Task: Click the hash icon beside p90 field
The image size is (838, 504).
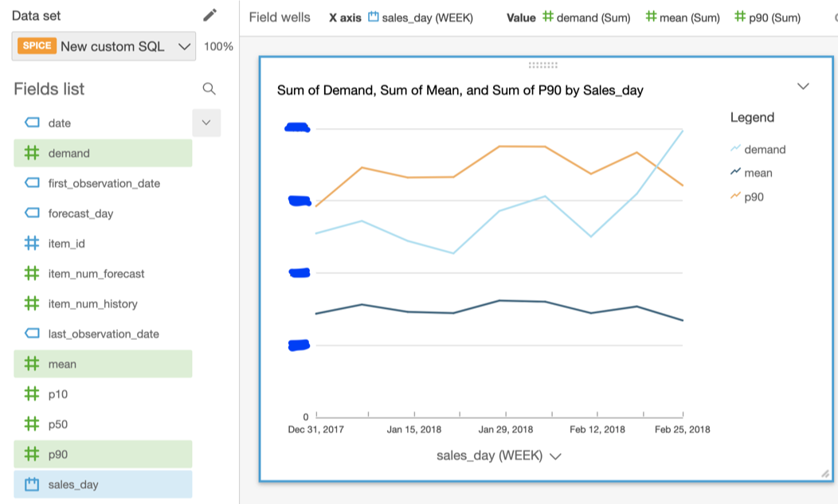Action: [32, 455]
